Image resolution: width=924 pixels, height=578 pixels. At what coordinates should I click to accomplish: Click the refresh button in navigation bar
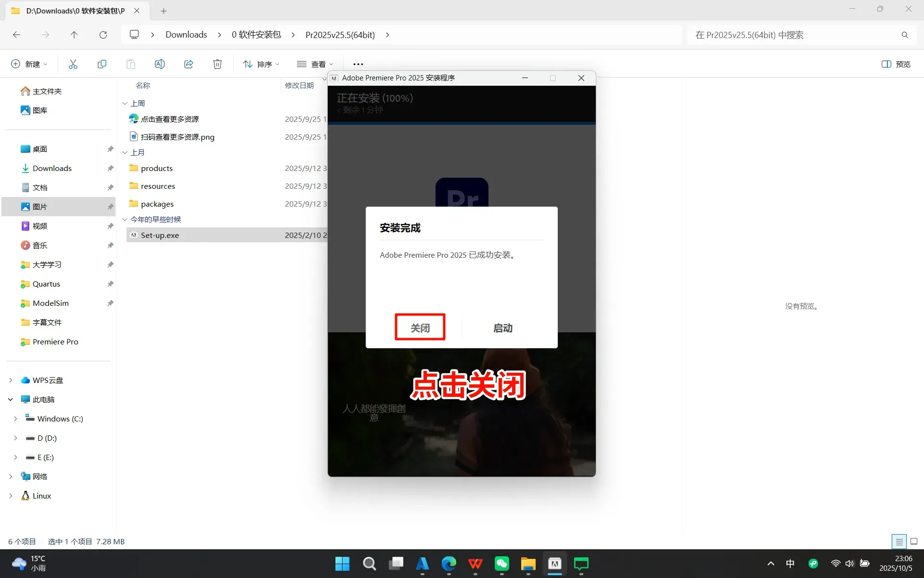[x=103, y=35]
